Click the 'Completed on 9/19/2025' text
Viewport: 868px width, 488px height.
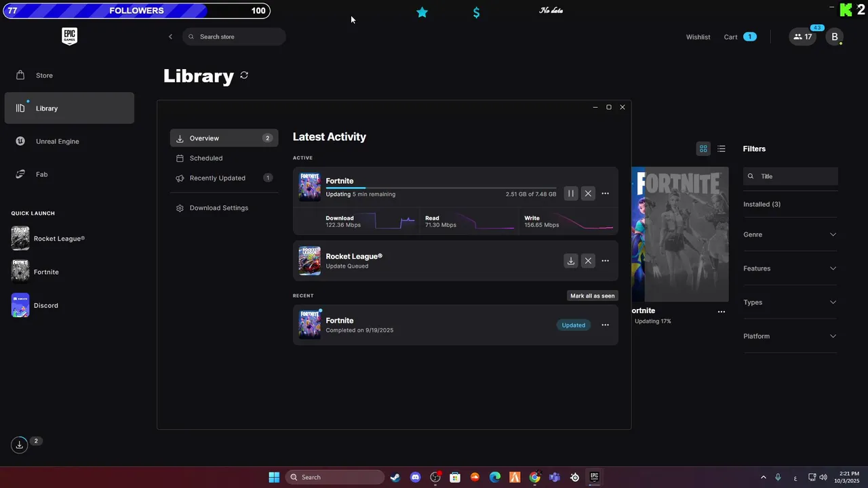359,330
